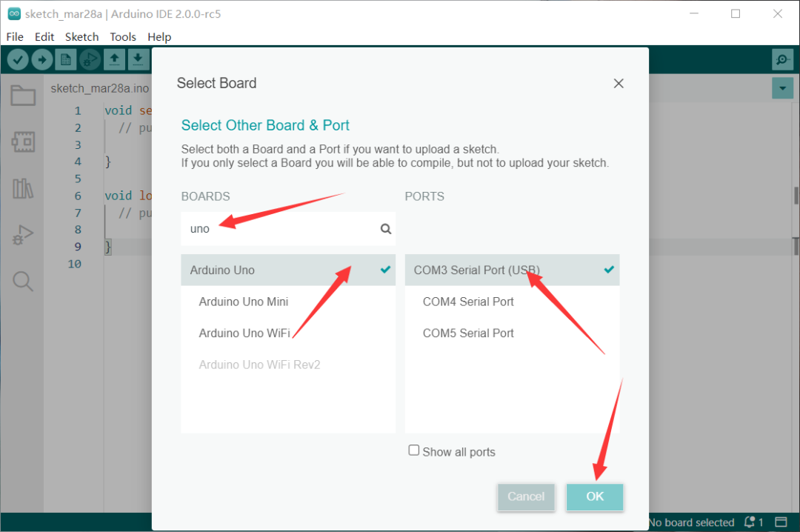The image size is (800, 532).
Task: Maximize the Arduino IDE window
Action: click(736, 14)
